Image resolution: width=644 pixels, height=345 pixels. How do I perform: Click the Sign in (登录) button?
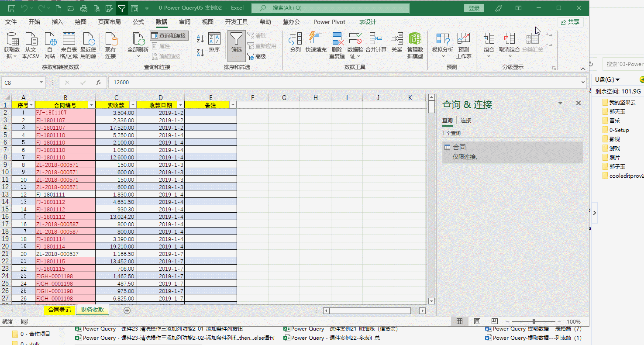pyautogui.click(x=474, y=8)
